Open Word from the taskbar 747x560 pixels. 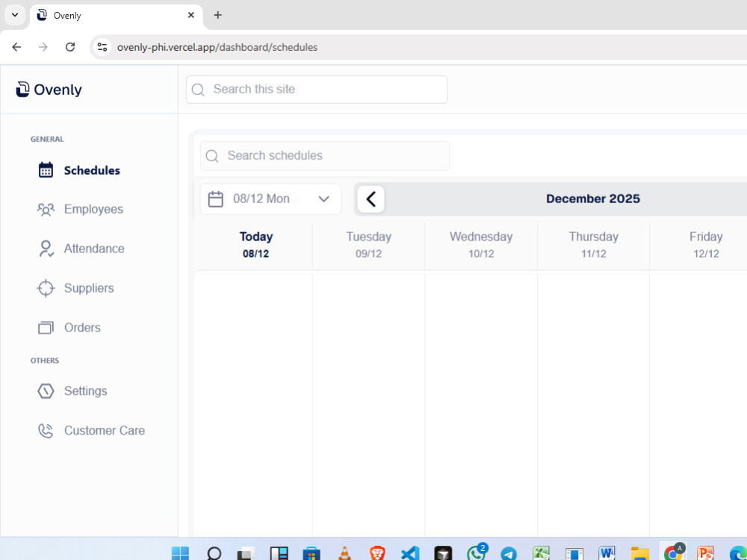607,553
